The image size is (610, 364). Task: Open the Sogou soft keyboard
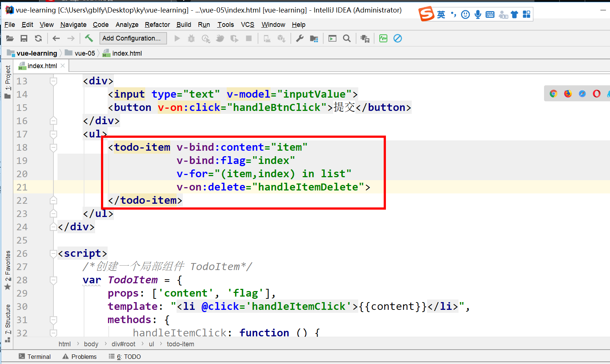[490, 14]
